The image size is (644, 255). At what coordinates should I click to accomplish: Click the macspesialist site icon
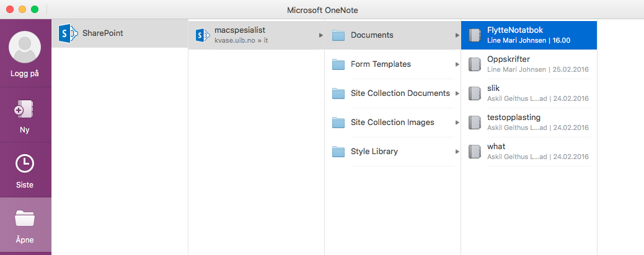[202, 35]
